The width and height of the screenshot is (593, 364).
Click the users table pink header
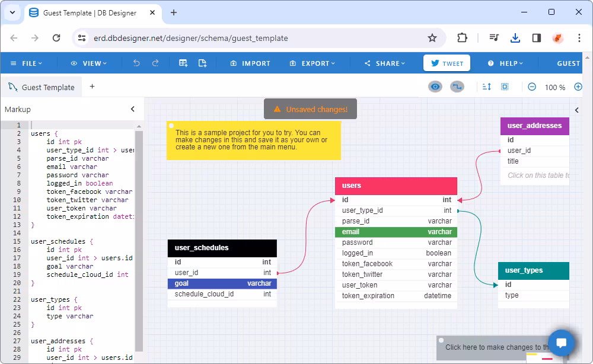[x=396, y=186]
